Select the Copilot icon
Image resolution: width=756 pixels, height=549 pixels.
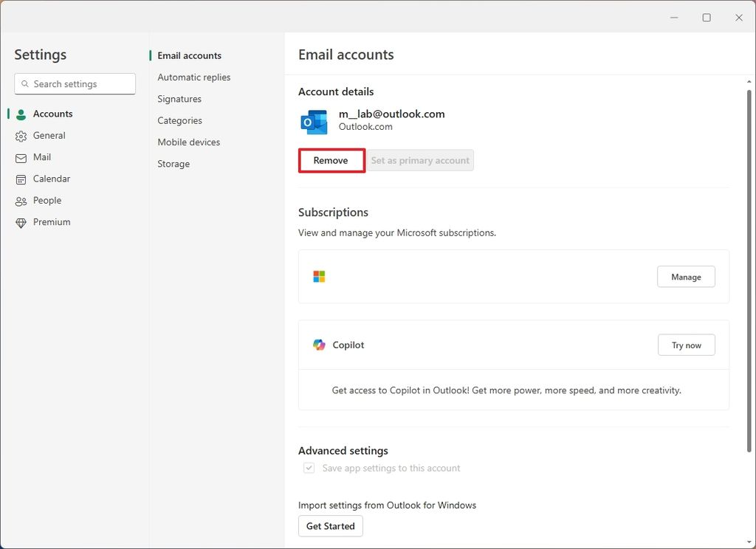pos(319,345)
